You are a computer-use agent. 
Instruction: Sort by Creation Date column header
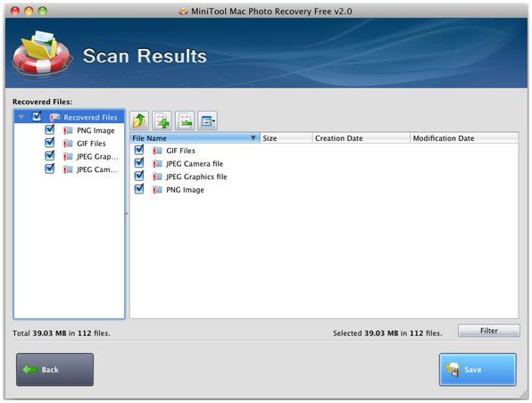[x=361, y=138]
